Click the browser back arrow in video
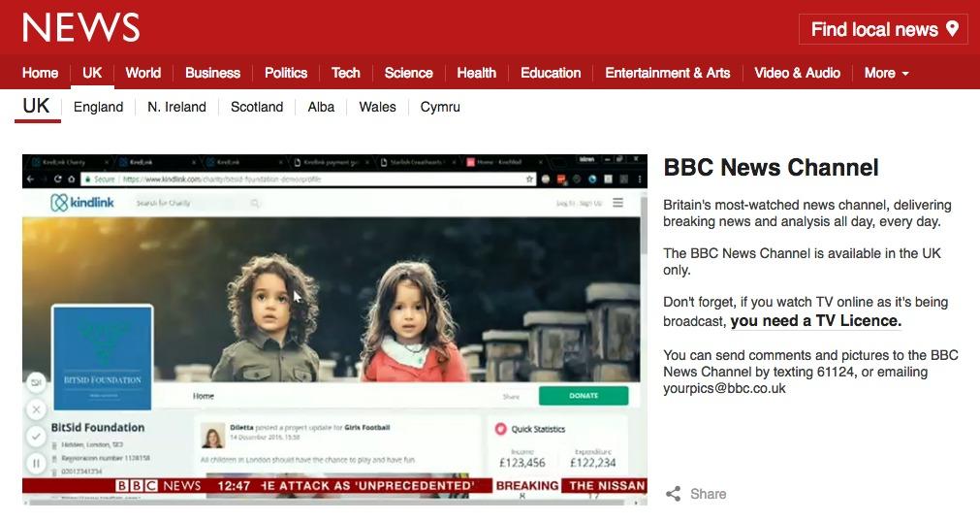980x522 pixels. pos(31,179)
